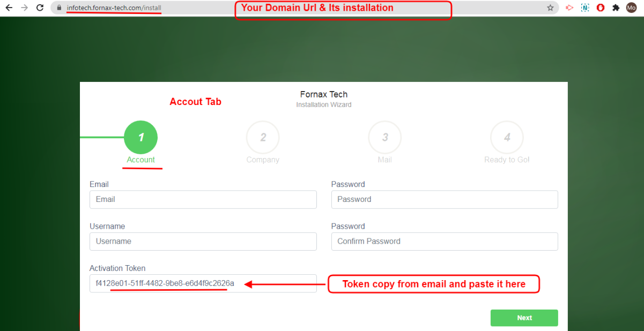Click the Ready to Go! step label
644x331 pixels.
point(507,160)
